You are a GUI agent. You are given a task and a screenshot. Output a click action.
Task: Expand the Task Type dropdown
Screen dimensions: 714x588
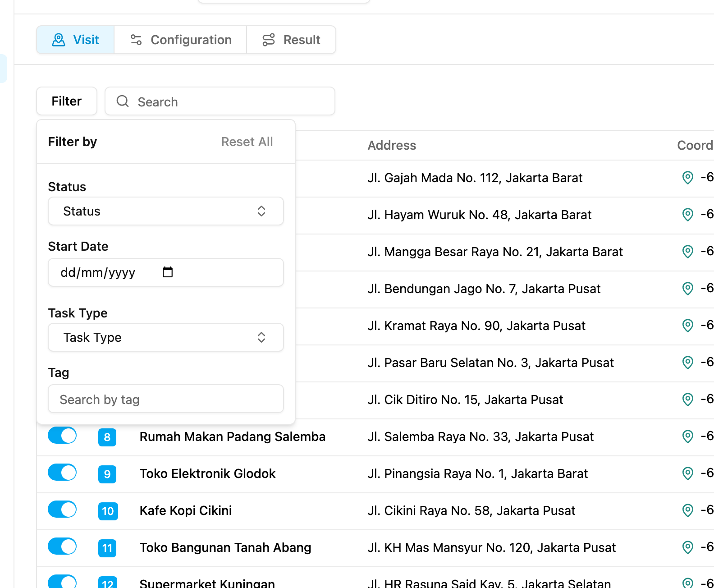(166, 337)
